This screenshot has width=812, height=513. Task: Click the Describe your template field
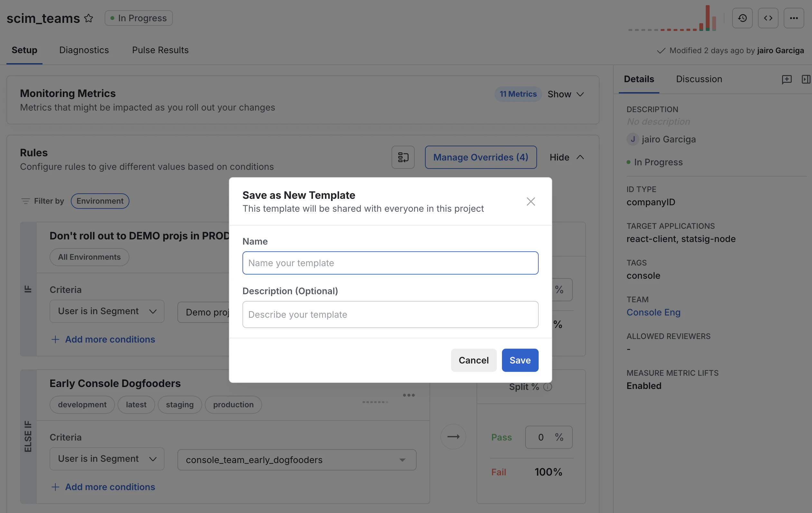click(x=390, y=315)
